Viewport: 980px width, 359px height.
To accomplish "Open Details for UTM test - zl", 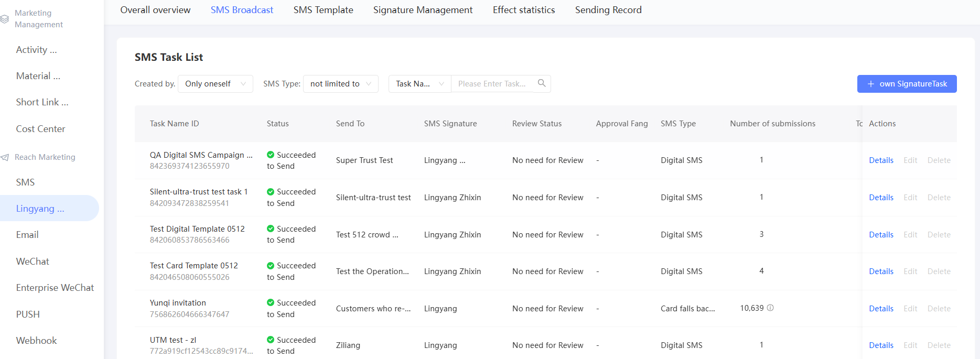I will point(881,345).
